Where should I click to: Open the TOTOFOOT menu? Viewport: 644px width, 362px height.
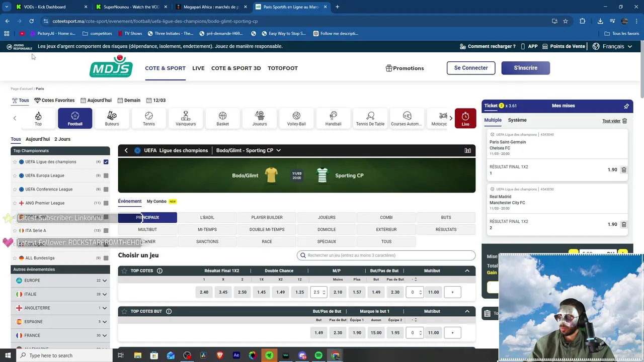pyautogui.click(x=283, y=68)
